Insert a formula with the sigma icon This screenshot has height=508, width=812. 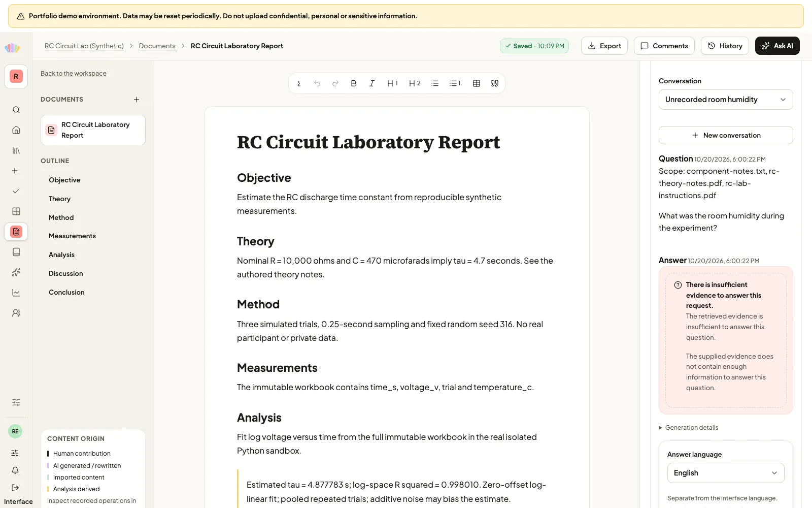point(299,83)
